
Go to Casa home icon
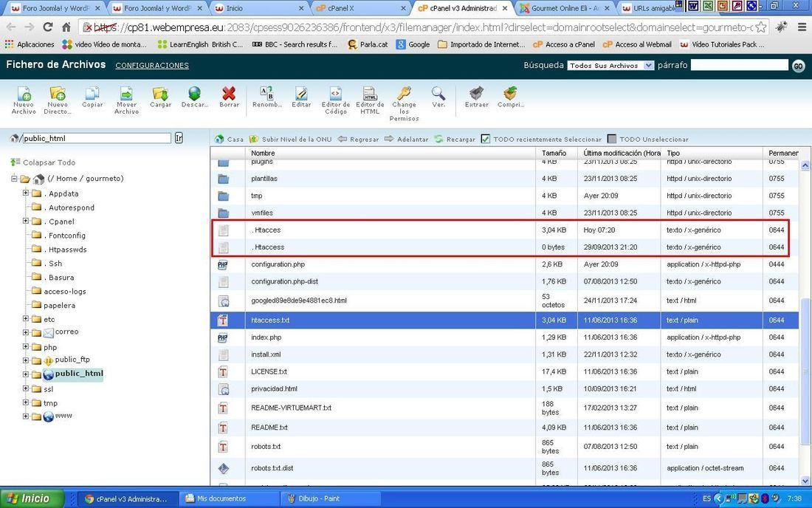pyautogui.click(x=219, y=140)
